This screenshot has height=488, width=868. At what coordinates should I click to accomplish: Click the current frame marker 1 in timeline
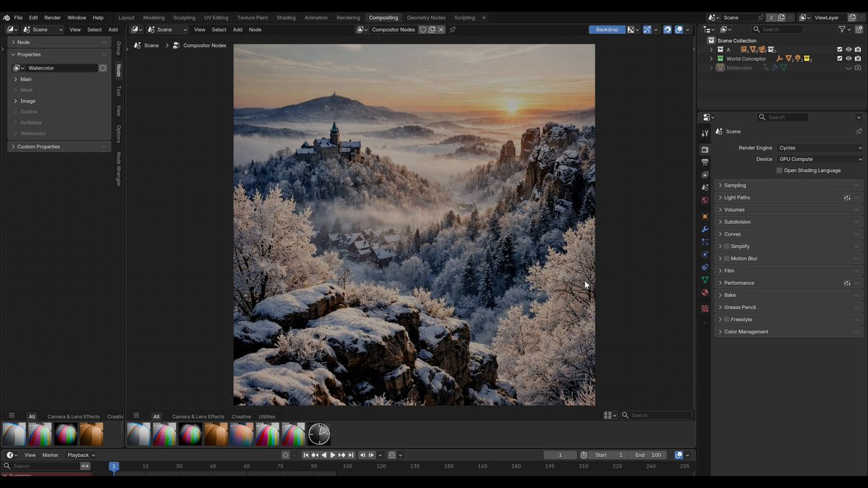[x=114, y=466]
